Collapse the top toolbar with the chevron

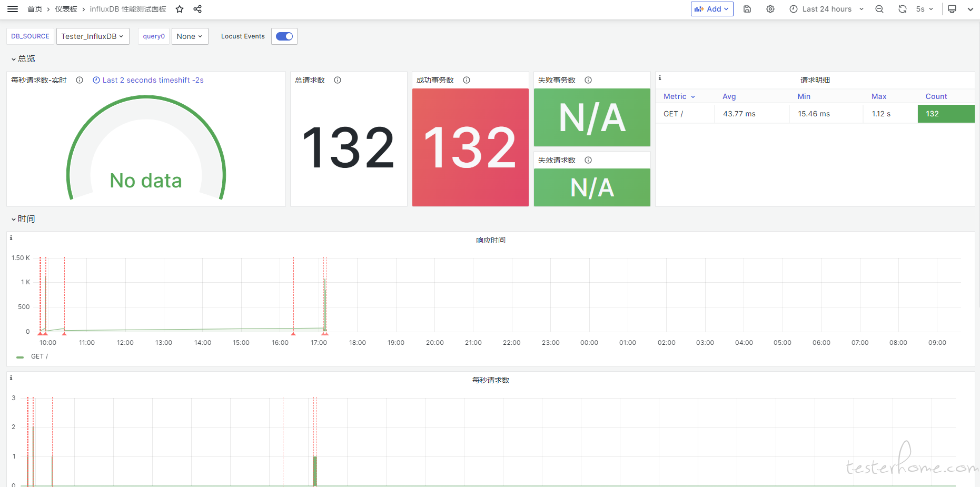point(971,9)
